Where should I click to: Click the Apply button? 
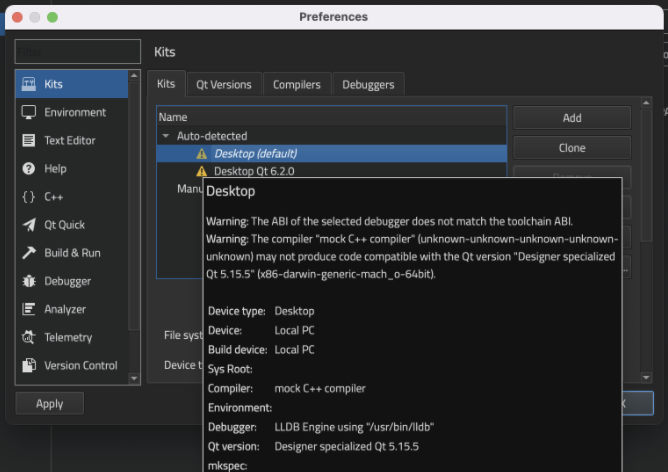50,404
